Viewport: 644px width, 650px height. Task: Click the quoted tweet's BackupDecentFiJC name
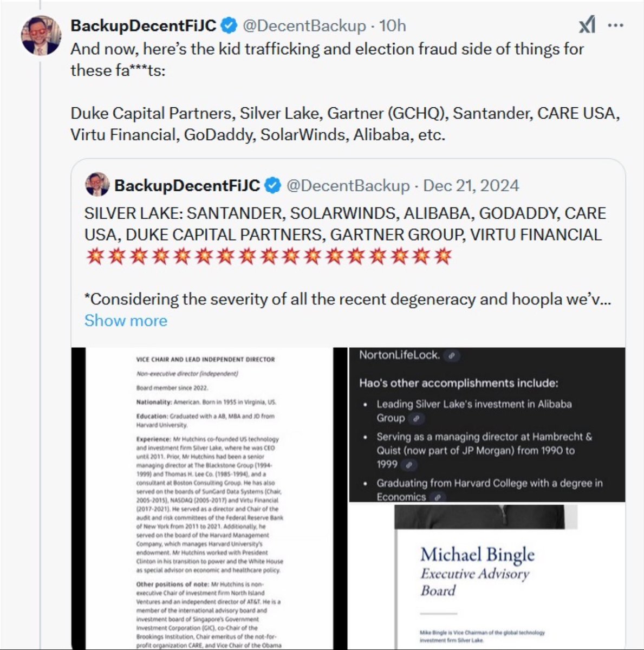pos(187,186)
